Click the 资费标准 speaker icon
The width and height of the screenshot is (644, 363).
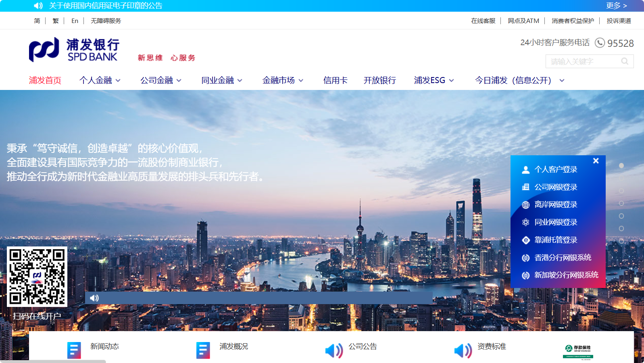point(463,350)
